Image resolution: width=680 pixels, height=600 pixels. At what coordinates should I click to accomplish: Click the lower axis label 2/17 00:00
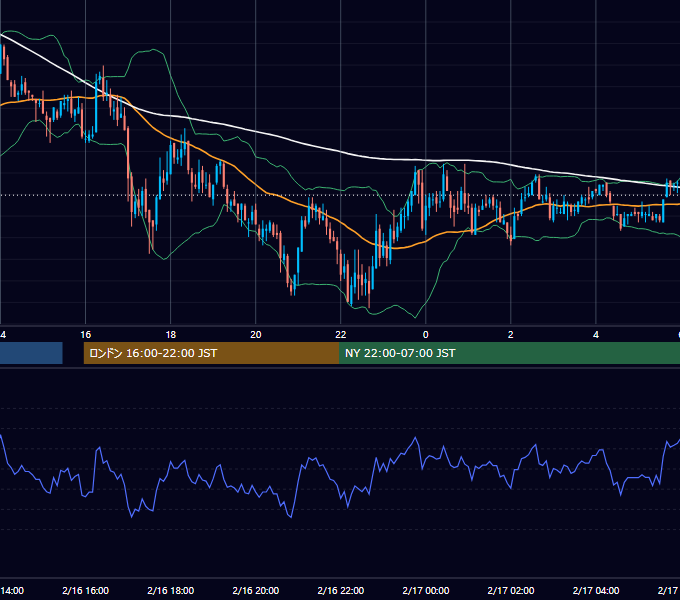coord(426,590)
